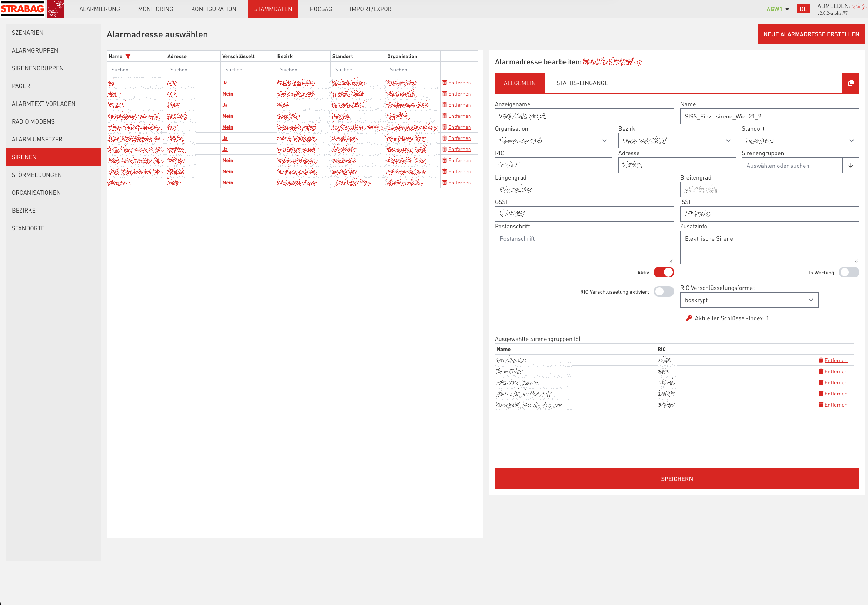Image resolution: width=868 pixels, height=605 pixels.
Task: Disable the Aktiv toggle
Action: (664, 272)
